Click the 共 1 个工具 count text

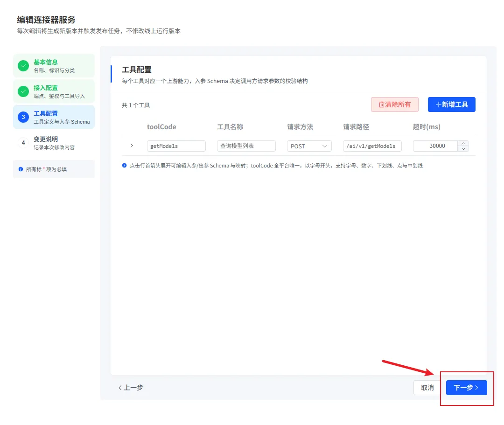click(136, 105)
